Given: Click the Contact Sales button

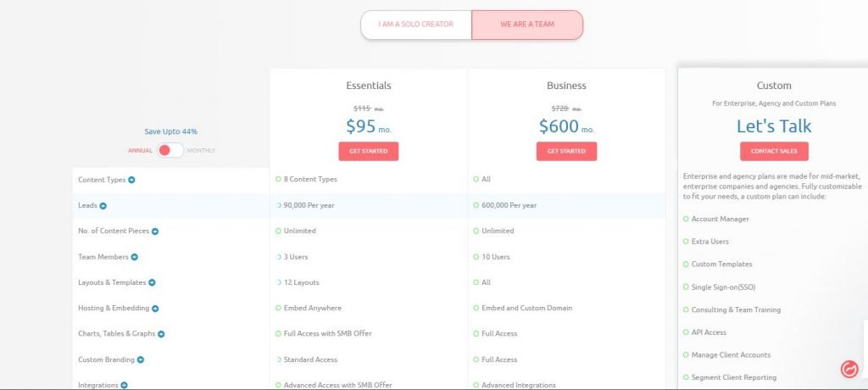Looking at the screenshot, I should [x=774, y=151].
